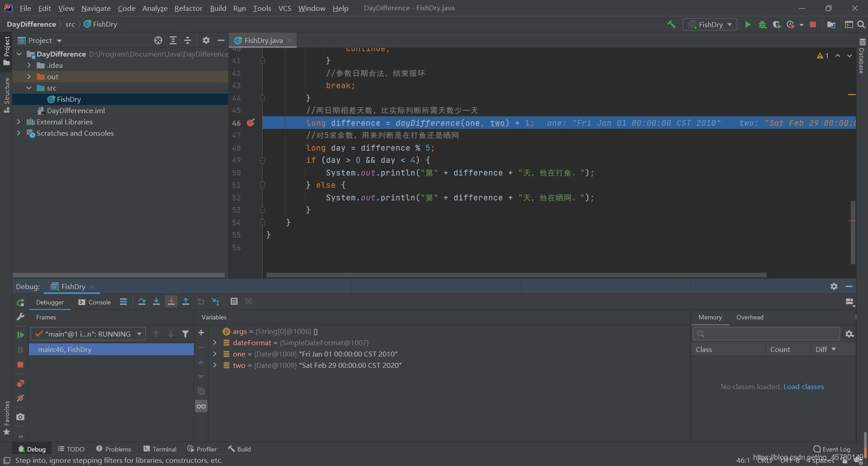This screenshot has height=466, width=868.
Task: Hide the Project panel with minus icon
Action: point(221,40)
